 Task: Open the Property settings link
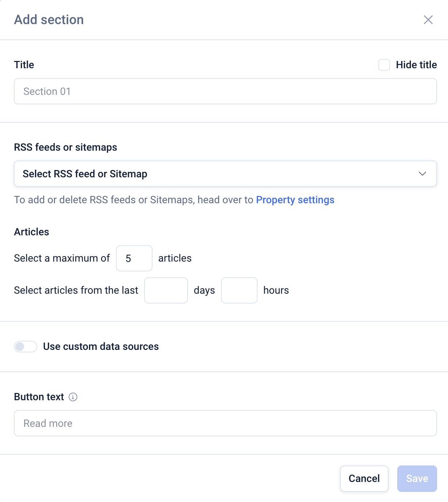295,200
